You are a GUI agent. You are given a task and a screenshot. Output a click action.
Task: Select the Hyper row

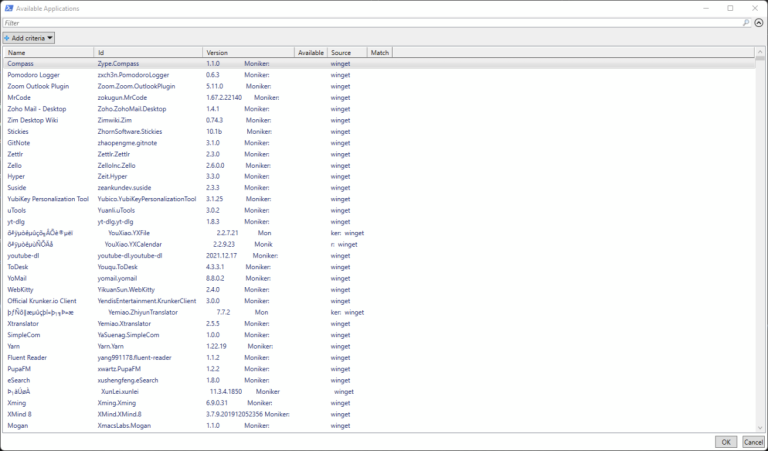[x=380, y=176]
